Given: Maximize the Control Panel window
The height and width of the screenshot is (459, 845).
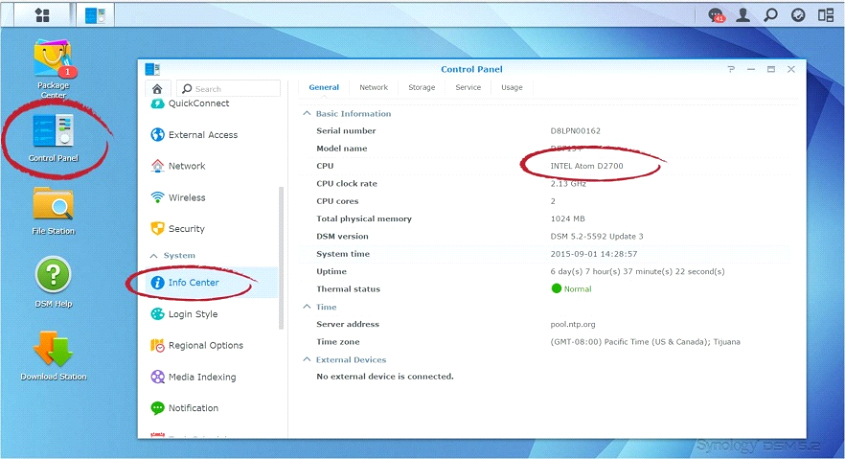Looking at the screenshot, I should click(x=771, y=69).
